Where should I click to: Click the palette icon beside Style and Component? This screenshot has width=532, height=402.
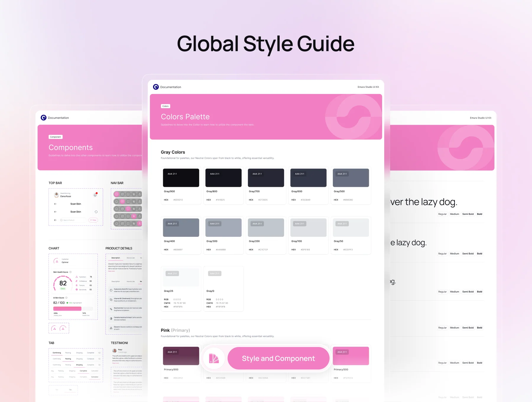point(214,358)
